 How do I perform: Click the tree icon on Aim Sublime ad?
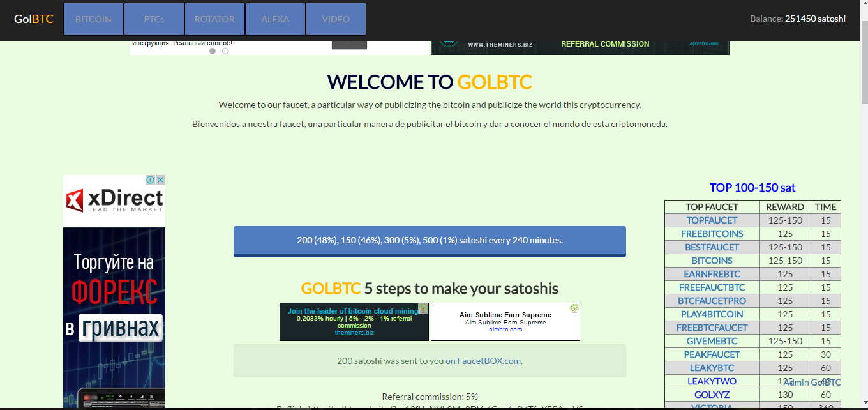[x=574, y=308]
